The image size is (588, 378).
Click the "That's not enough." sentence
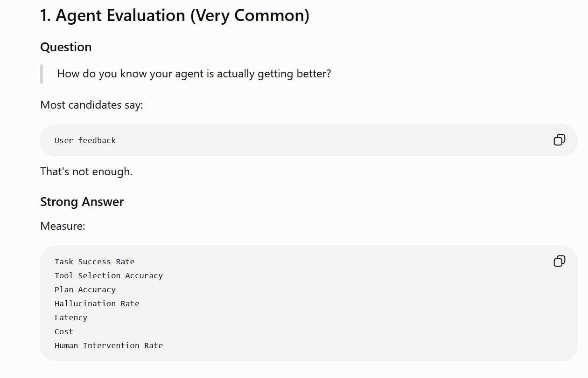click(86, 172)
